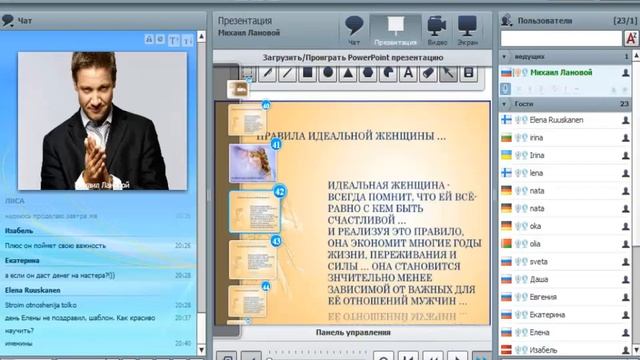Open the Чат panel icon menu
The image size is (640, 360).
8,20
